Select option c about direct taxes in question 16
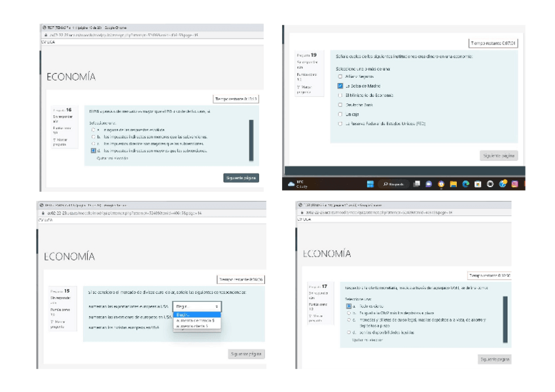 click(94, 143)
